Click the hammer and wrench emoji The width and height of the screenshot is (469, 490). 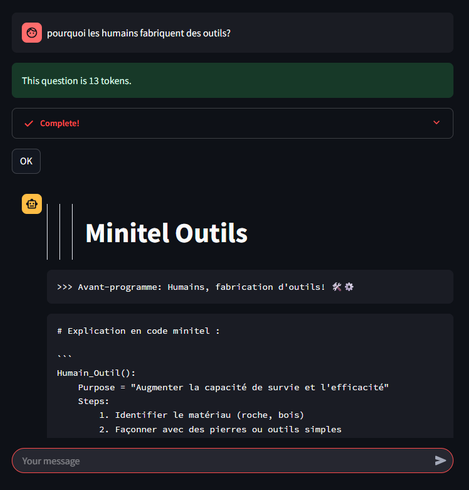coord(337,287)
